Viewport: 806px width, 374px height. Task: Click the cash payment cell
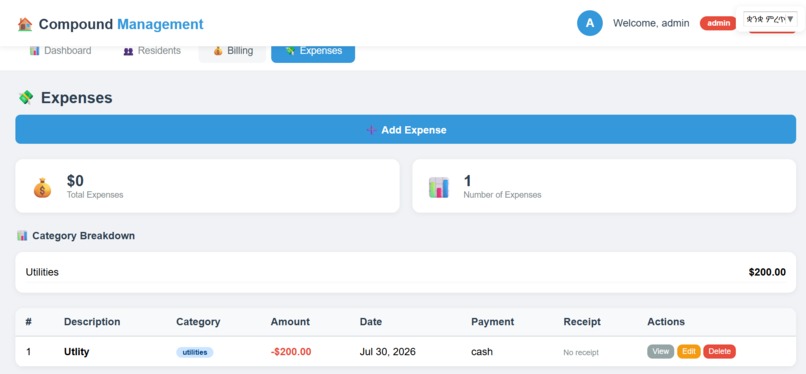[x=482, y=352]
